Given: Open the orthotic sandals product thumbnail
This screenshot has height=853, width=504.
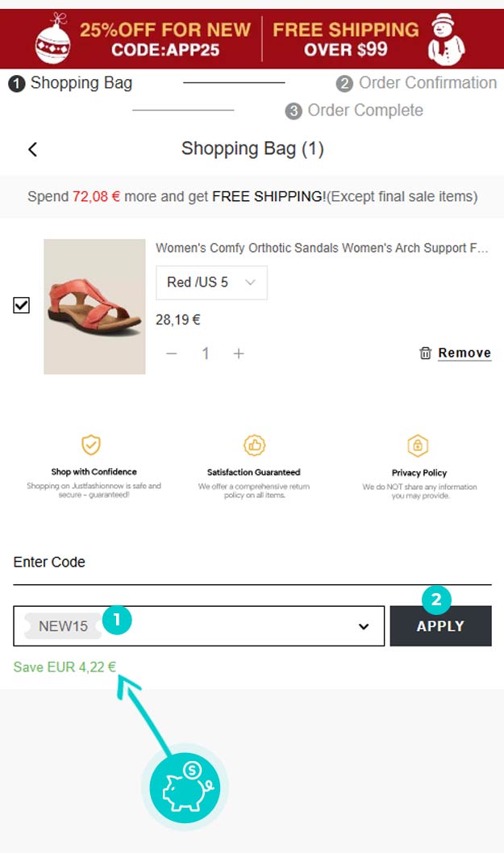Looking at the screenshot, I should point(94,307).
